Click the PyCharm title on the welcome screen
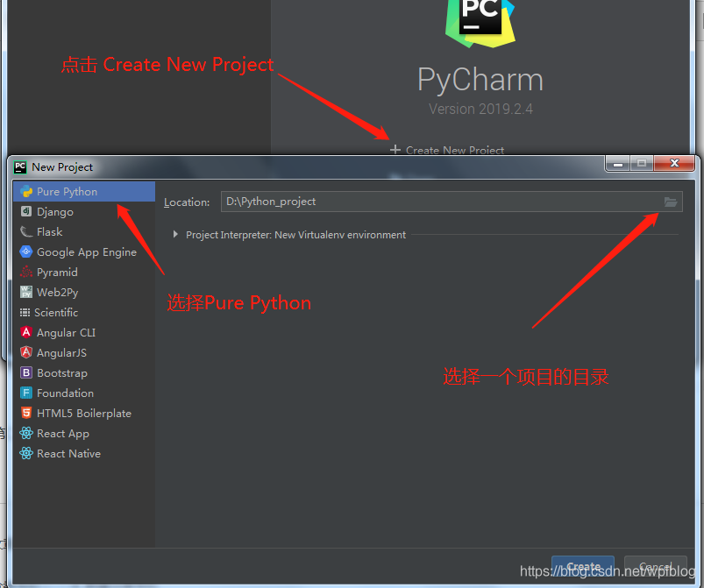 click(480, 80)
